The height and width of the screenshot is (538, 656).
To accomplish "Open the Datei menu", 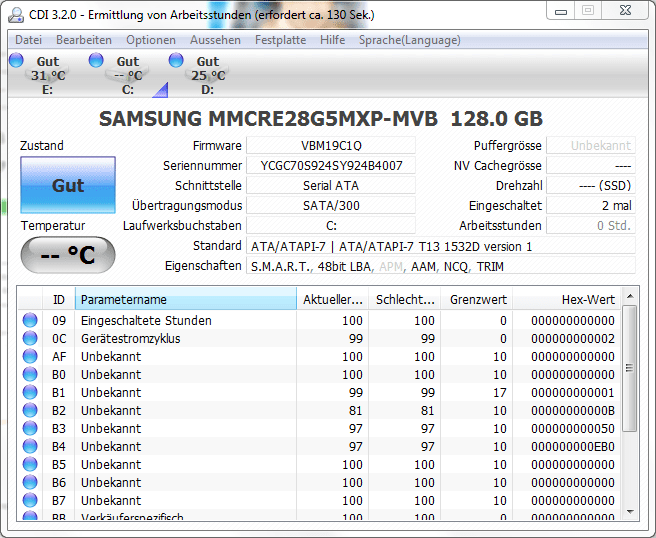I will tap(28, 40).
